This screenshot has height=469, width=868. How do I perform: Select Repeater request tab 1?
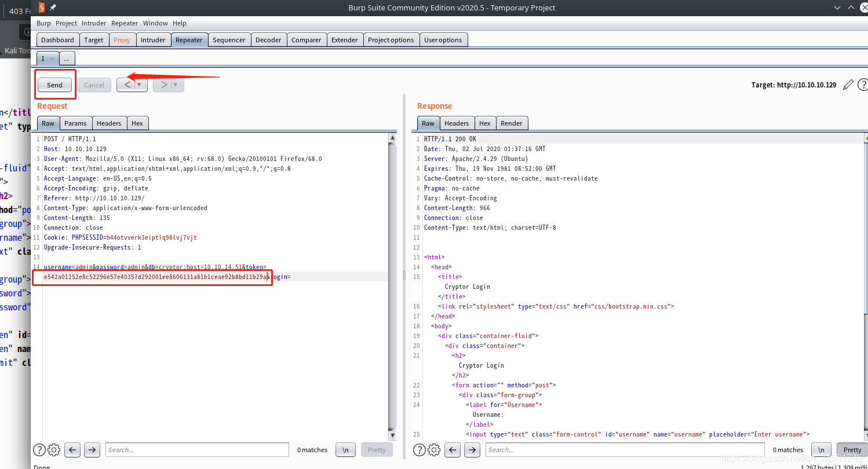[43, 58]
